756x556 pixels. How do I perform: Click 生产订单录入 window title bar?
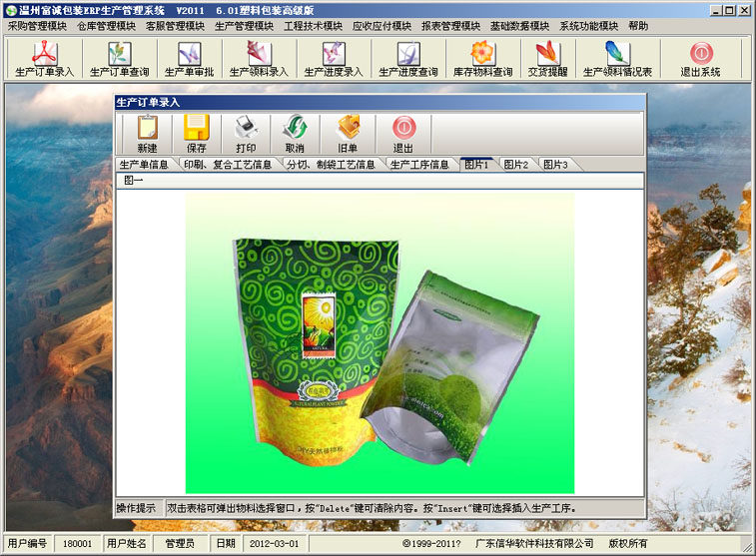[379, 102]
